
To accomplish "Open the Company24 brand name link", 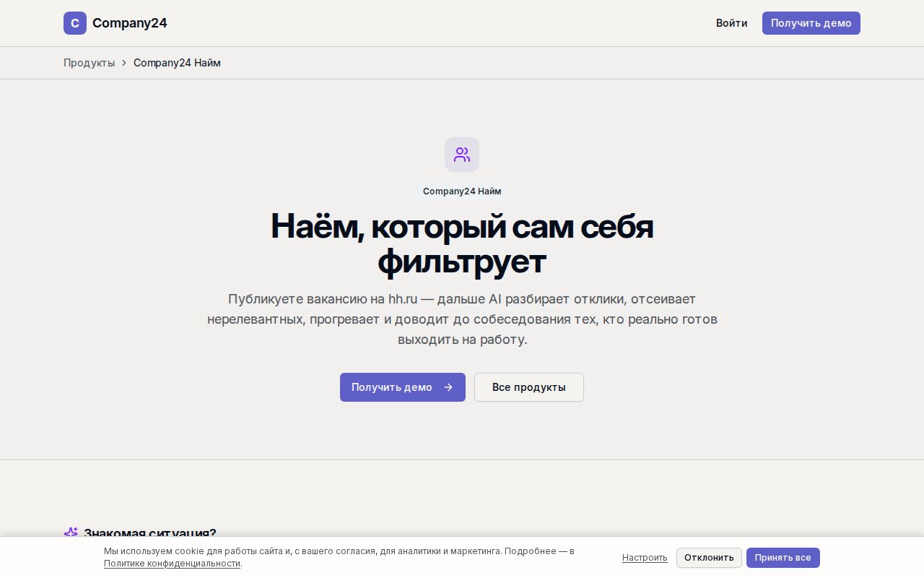I will pos(130,23).
